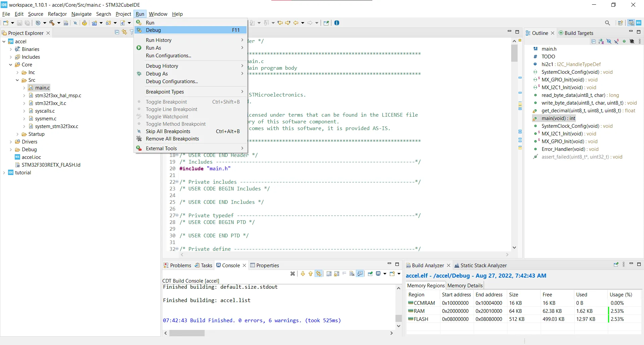644x345 pixels.
Task: Toggle console word wrap icon
Action: pos(344,274)
